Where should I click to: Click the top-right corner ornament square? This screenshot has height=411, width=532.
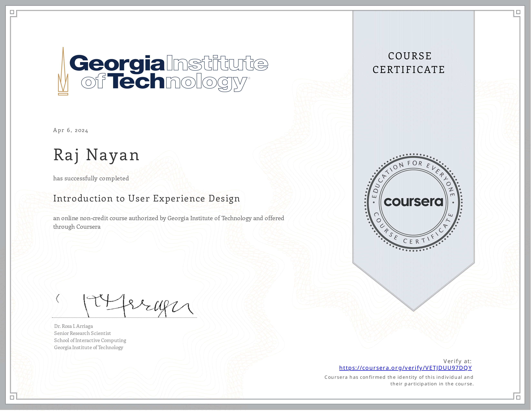518,12
